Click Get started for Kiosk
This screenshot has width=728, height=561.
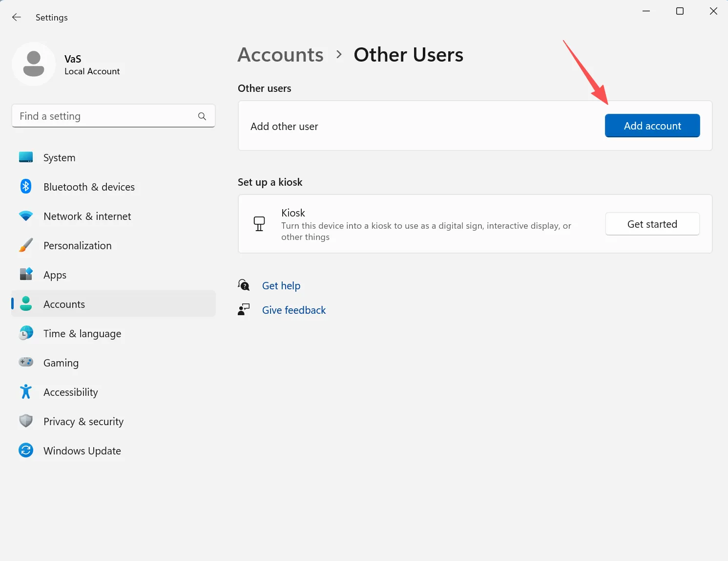(652, 224)
